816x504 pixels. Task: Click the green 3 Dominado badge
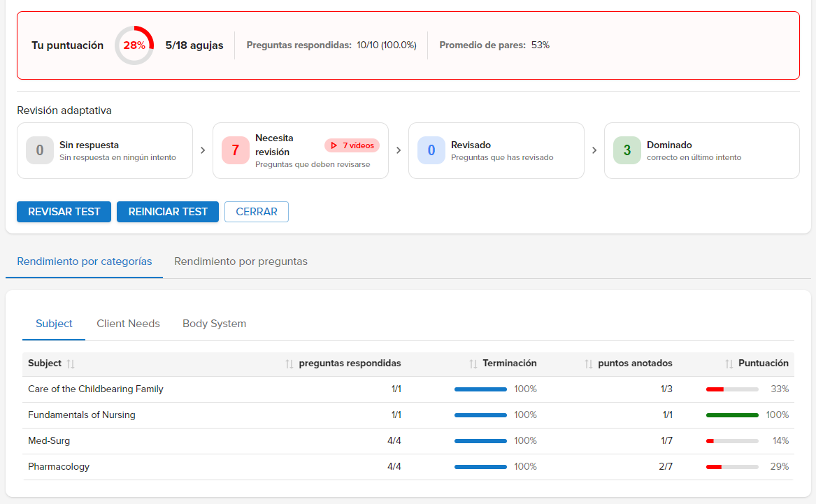627,150
